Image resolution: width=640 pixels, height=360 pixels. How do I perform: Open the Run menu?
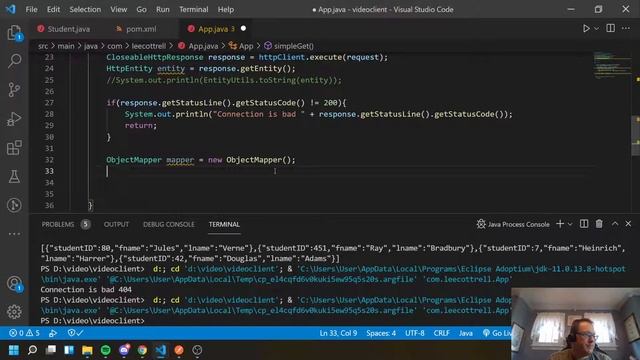pyautogui.click(x=162, y=9)
